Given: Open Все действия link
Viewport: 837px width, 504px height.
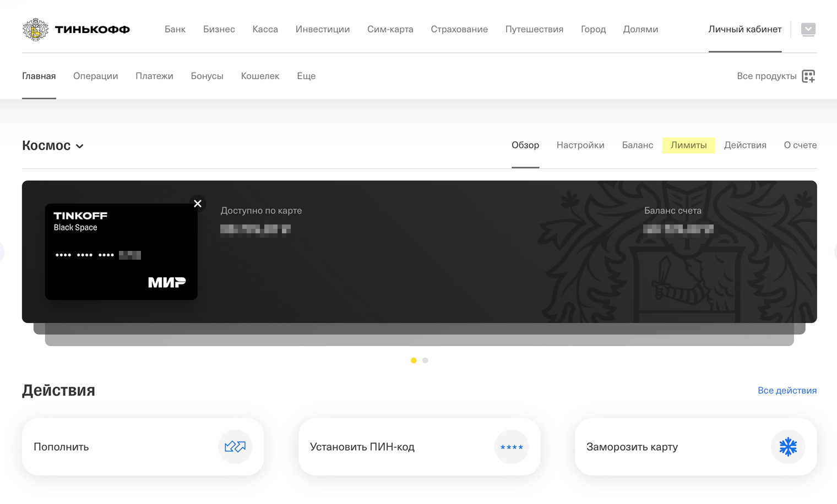Looking at the screenshot, I should tap(787, 391).
